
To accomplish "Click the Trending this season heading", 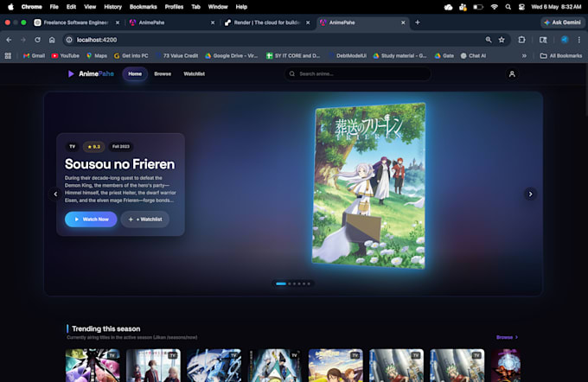I will [105, 328].
